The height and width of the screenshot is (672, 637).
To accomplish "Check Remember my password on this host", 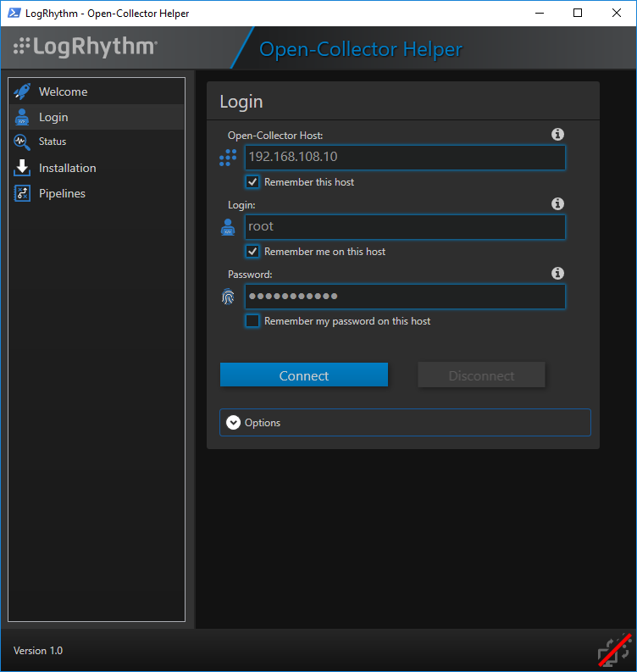I will [x=252, y=320].
